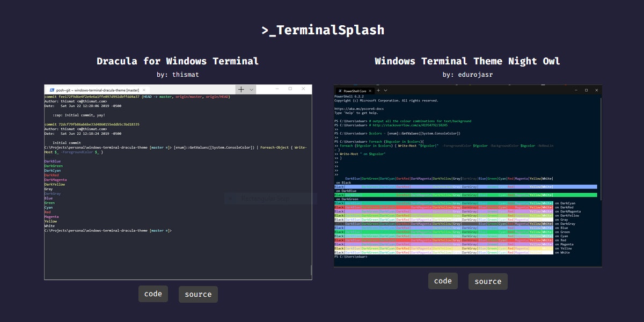Viewport: 644px width, 322px height.
Task: Click the author link by: edurojasr
Action: point(467,75)
